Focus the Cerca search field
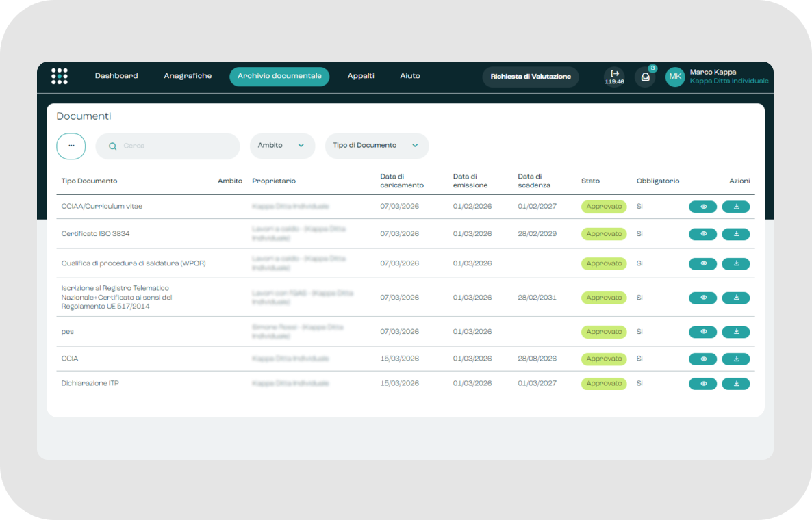Screen dimensions: 812x520 pyautogui.click(x=168, y=146)
